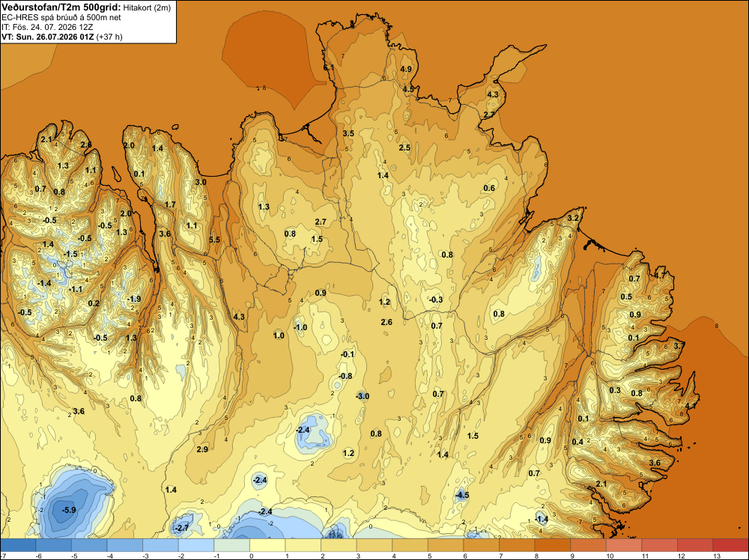The height and width of the screenshot is (560, 749).
Task: Click the "1.7" temperature label
Action: click(170, 205)
